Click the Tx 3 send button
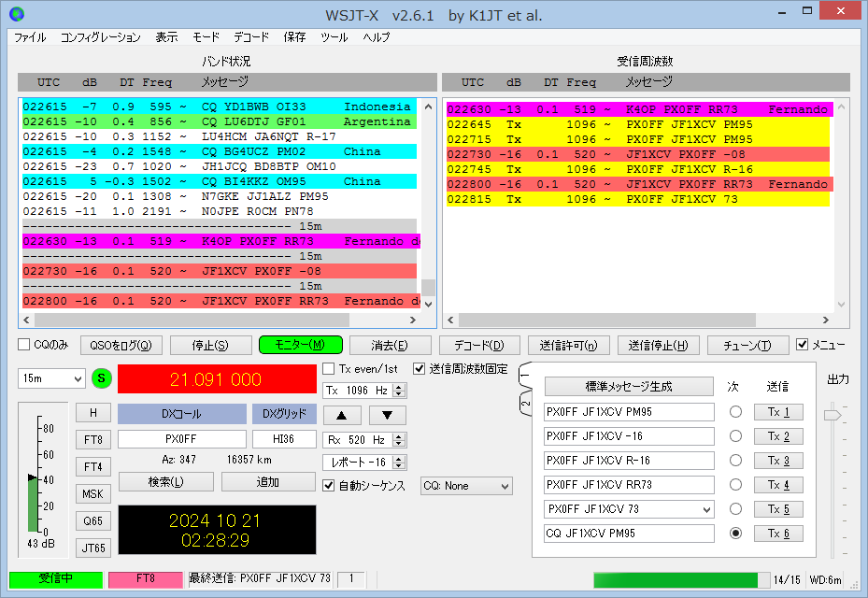Screen dimensions: 868x598 coord(778,461)
